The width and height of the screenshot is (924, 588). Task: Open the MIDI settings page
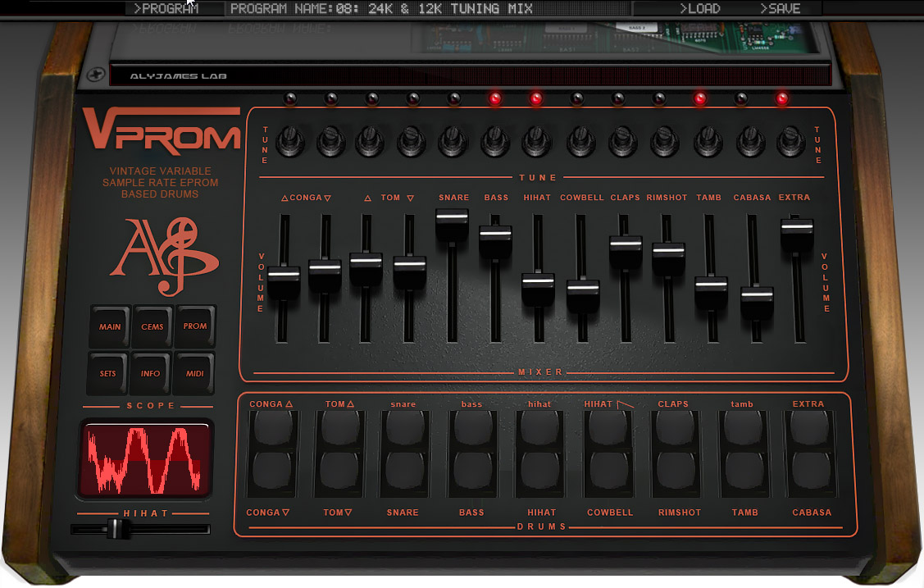click(195, 373)
